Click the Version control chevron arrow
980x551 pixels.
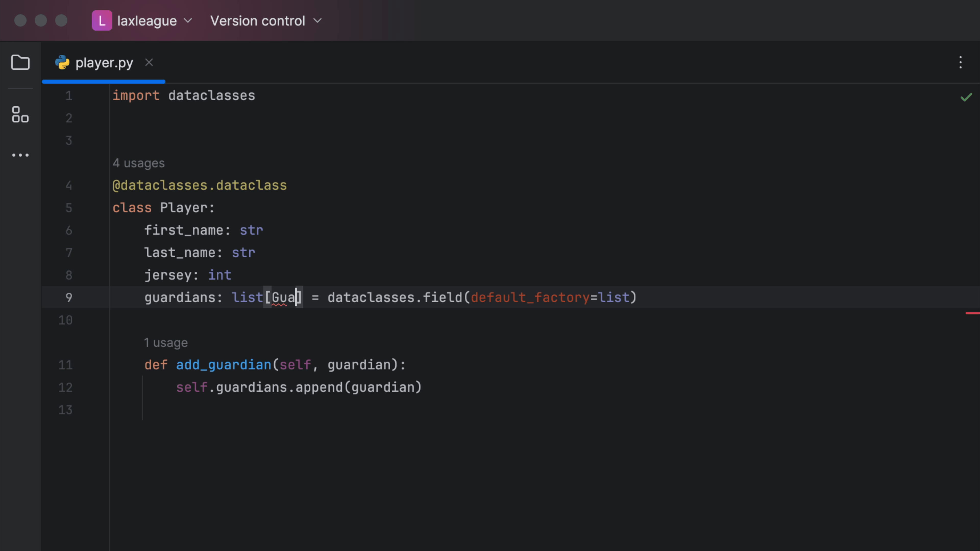coord(318,20)
